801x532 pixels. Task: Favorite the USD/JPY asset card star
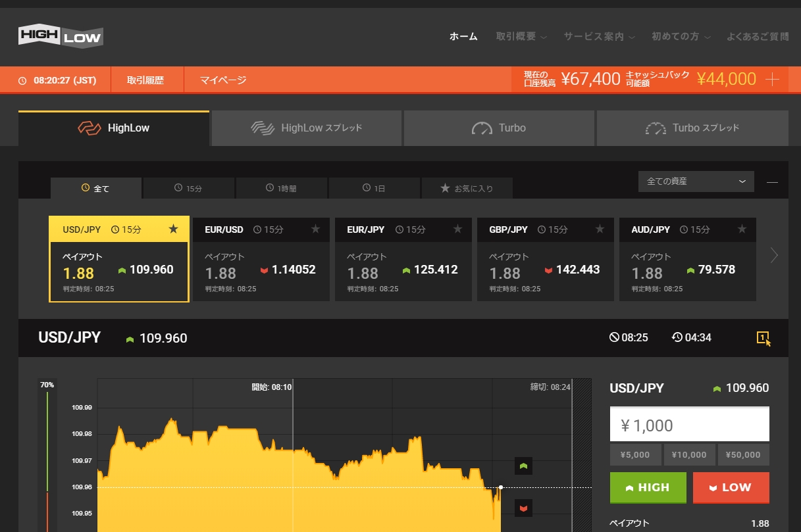(x=173, y=229)
